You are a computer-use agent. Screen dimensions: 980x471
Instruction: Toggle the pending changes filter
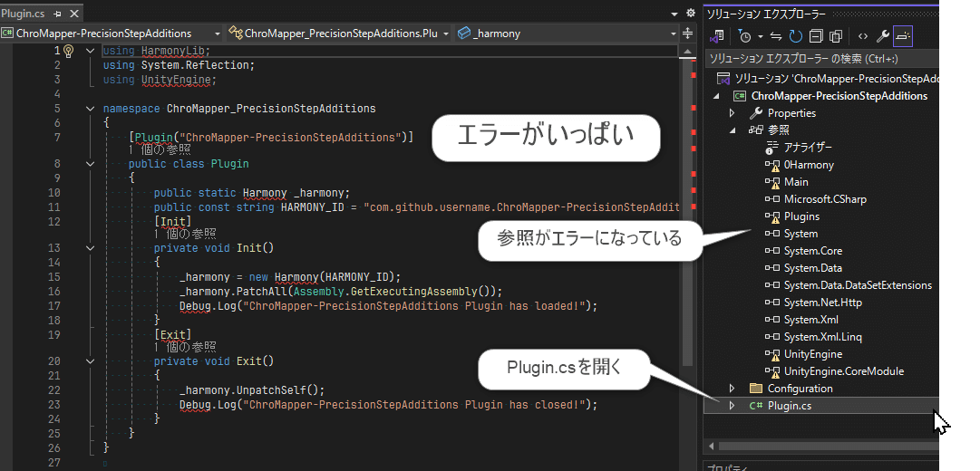point(744,36)
